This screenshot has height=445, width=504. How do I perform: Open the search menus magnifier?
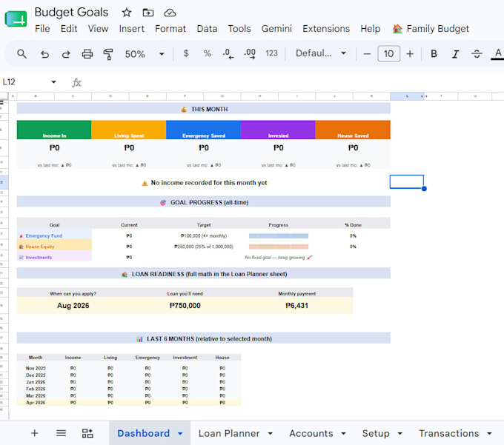21,53
